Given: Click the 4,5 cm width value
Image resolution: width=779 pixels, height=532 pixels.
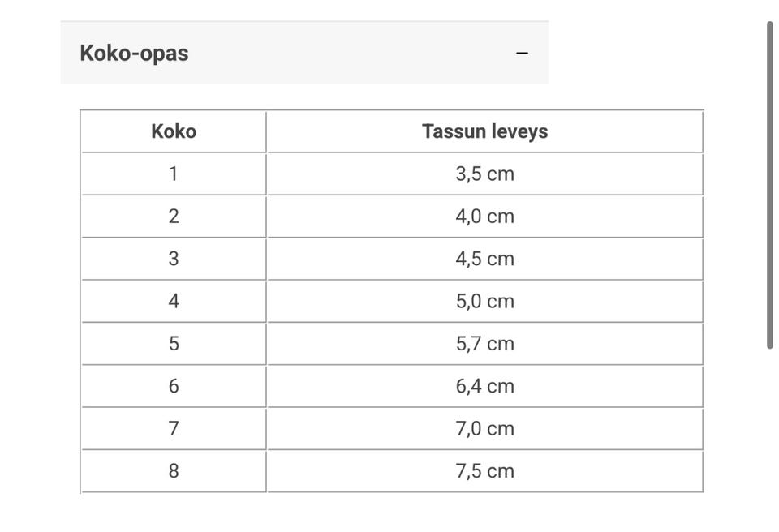Looking at the screenshot, I should 484,259.
